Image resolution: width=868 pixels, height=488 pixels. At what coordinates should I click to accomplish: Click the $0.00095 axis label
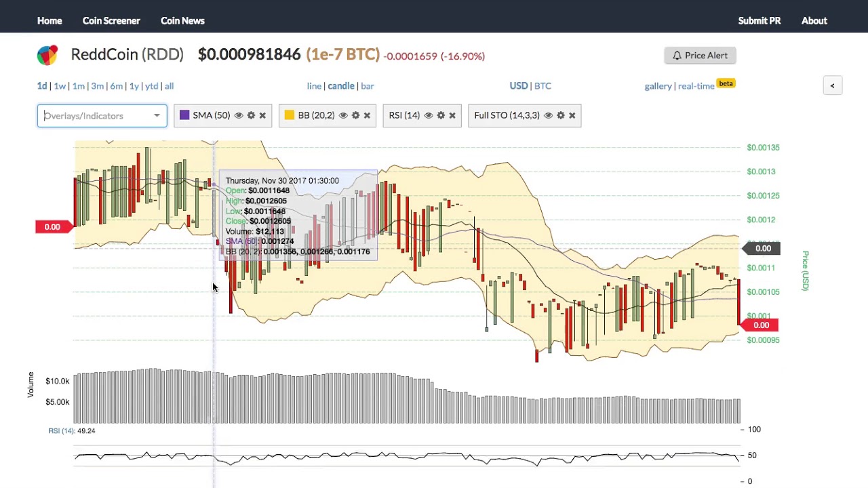763,340
